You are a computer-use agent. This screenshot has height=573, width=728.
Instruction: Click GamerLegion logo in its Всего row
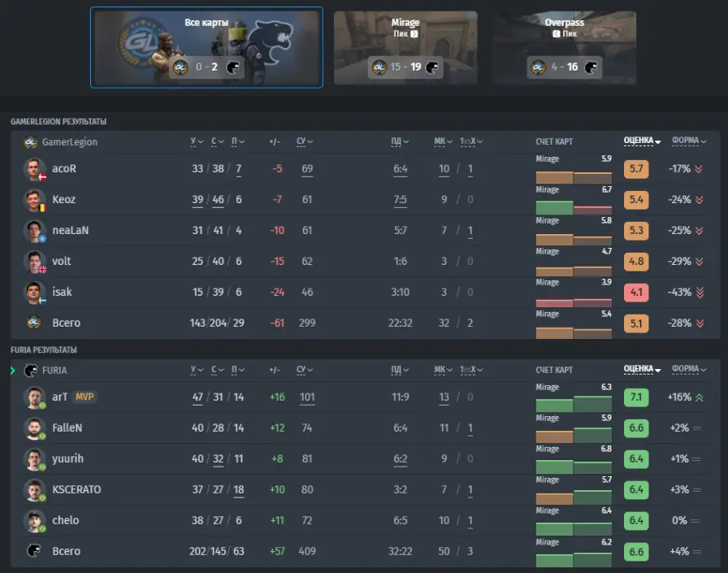[x=33, y=322]
